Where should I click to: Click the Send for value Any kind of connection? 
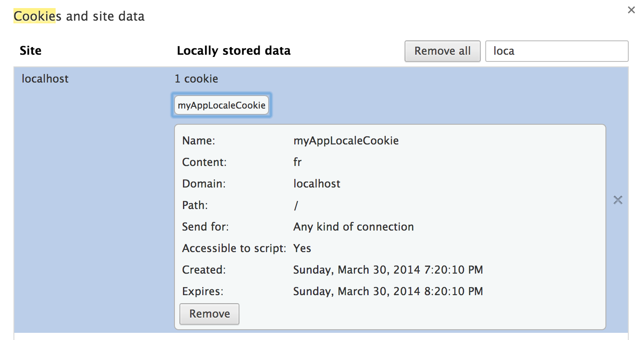click(x=353, y=227)
